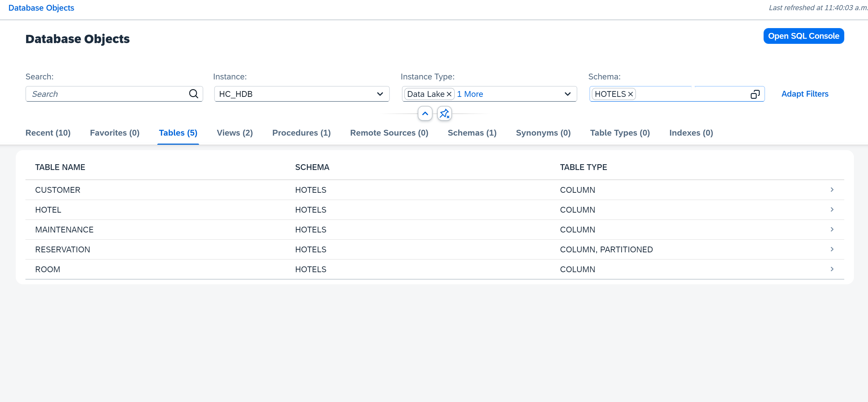The image size is (868, 402).
Task: Click HOTELS schema cell in CUSTOMER row
Action: (x=311, y=190)
